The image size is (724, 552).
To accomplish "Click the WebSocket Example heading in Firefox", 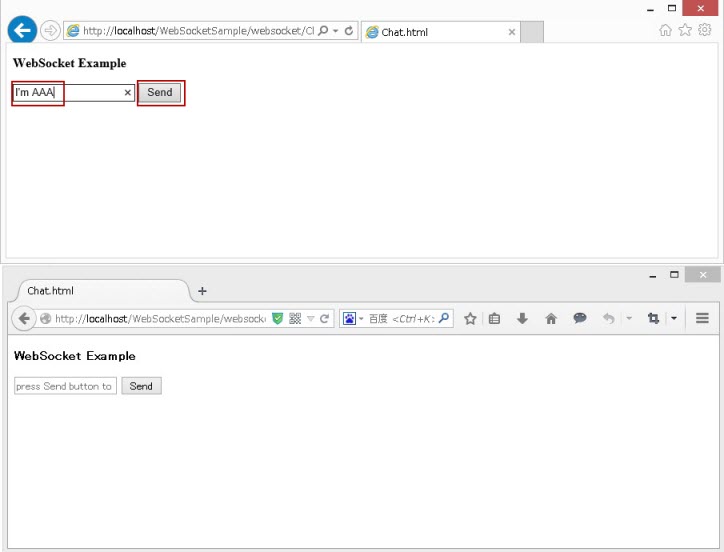I will click(x=74, y=356).
